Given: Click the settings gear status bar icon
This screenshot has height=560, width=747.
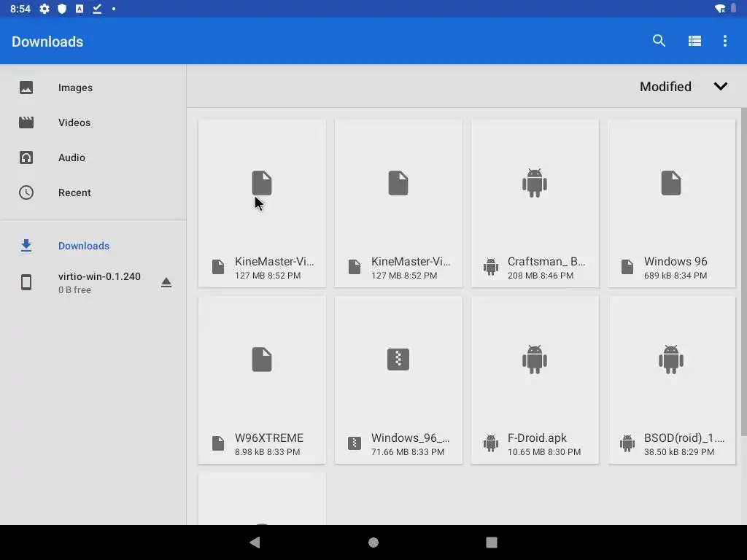Looking at the screenshot, I should [44, 9].
